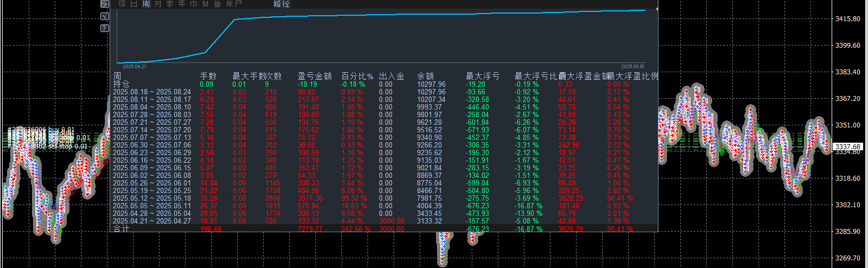Viewport: 868px width, 268px height.
Task: Click the 路径 path button
Action: tap(282, 4)
